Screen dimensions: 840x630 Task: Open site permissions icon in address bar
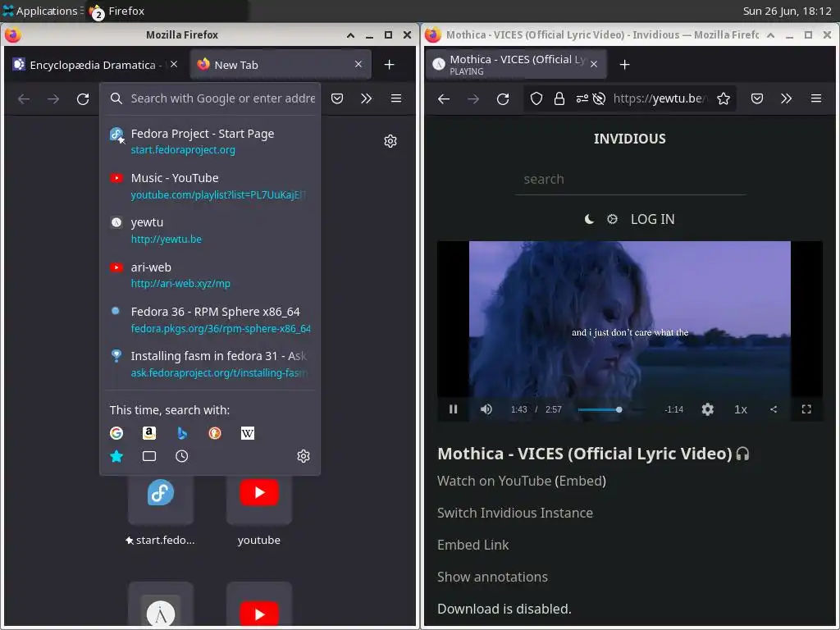(x=582, y=98)
